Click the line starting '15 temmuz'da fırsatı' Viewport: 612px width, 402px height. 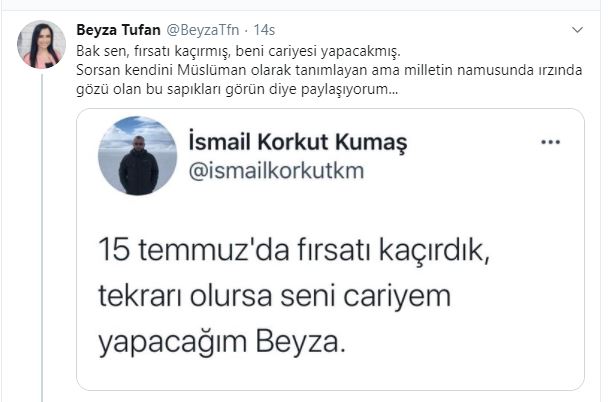point(294,250)
